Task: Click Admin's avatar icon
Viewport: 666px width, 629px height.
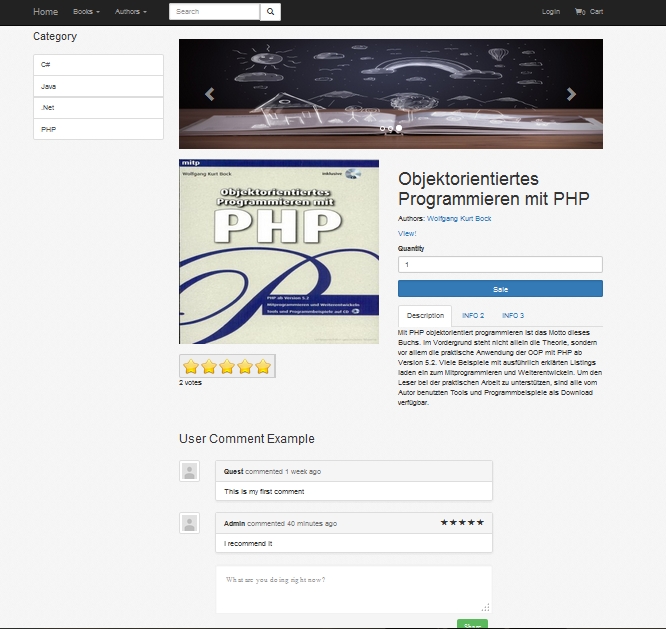Action: click(189, 523)
